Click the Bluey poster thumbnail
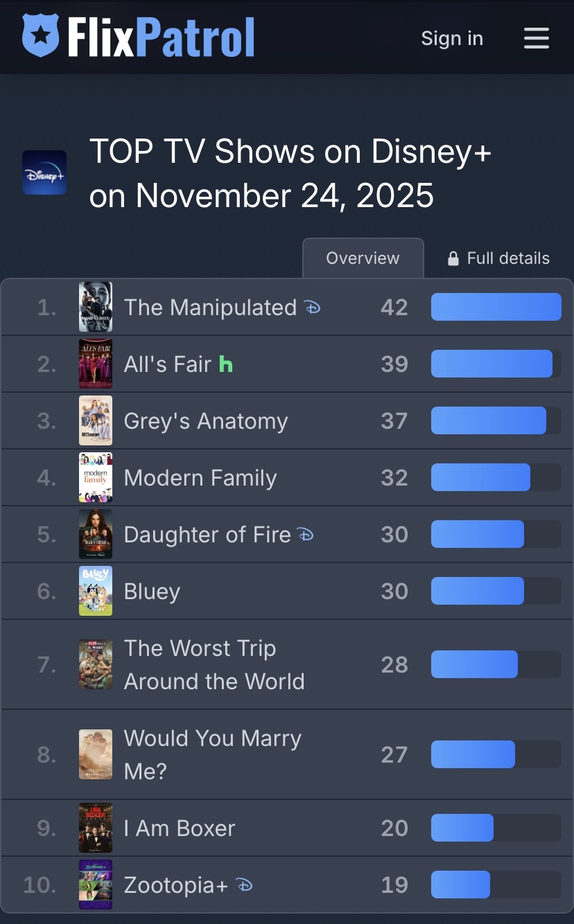The width and height of the screenshot is (574, 924). (96, 591)
